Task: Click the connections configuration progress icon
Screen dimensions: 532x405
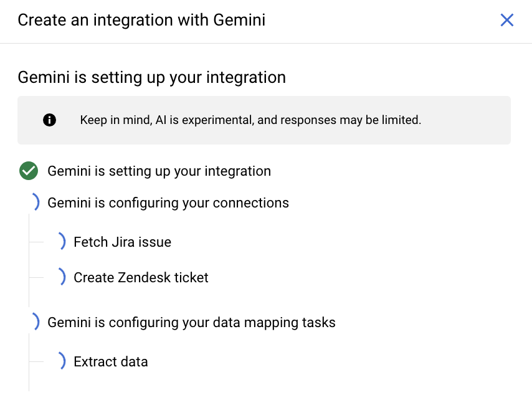Action: tap(36, 202)
